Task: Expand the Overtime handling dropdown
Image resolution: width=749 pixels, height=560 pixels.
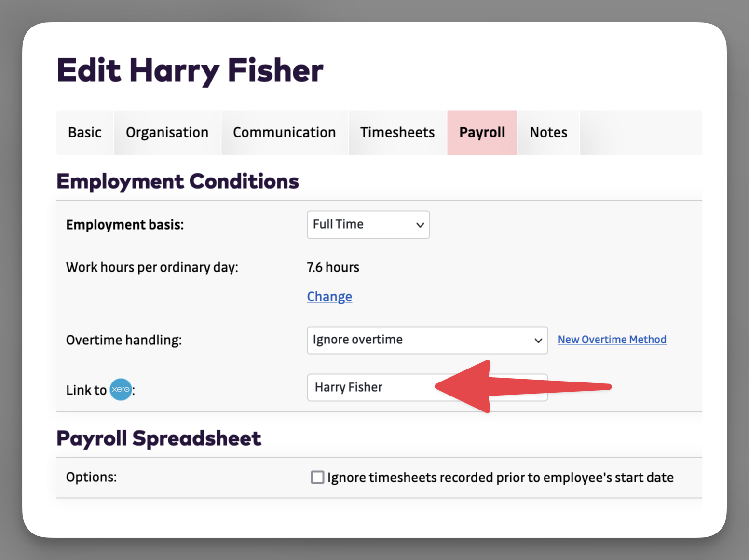Action: [427, 340]
